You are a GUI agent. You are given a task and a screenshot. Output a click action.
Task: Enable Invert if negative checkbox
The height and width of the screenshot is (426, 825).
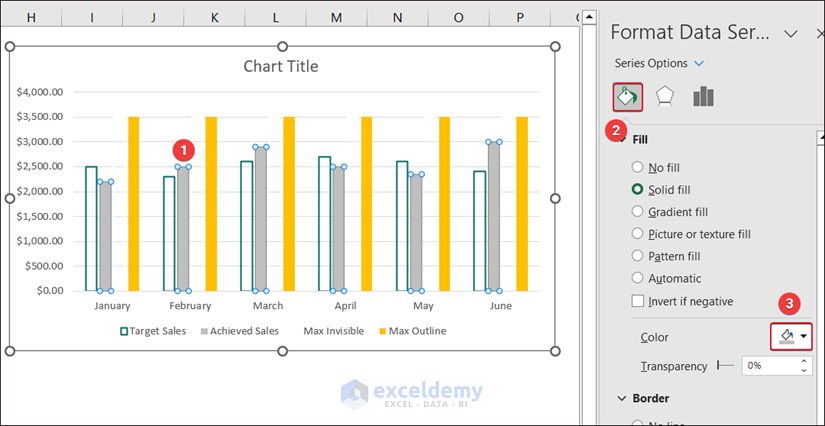tap(637, 301)
